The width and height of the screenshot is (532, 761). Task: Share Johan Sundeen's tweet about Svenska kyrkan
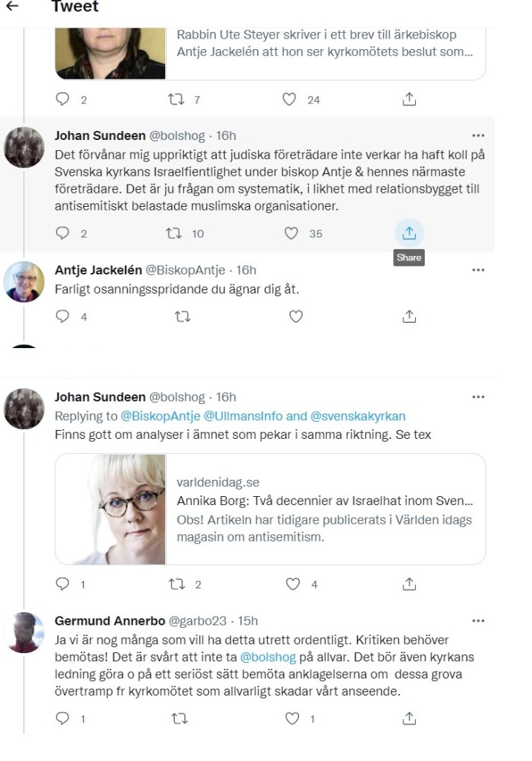pyautogui.click(x=409, y=234)
